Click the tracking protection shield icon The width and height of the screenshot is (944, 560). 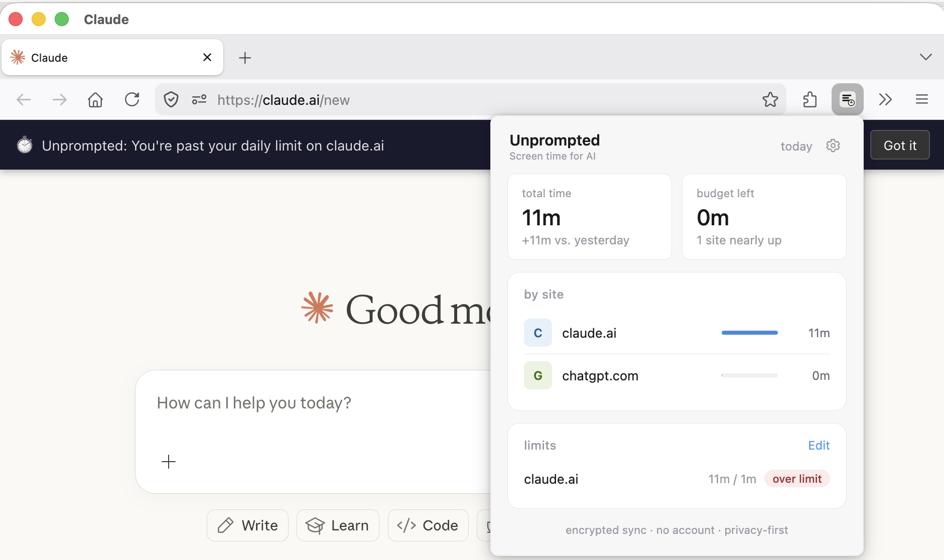(171, 100)
